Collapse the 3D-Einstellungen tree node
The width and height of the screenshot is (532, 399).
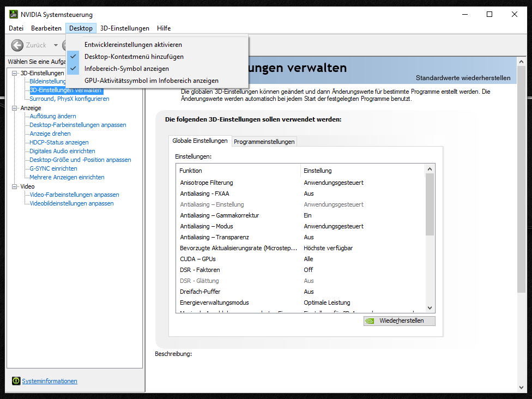point(14,73)
